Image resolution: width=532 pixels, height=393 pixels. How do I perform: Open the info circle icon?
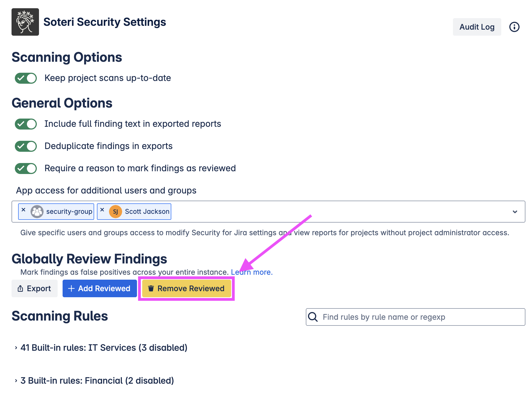[514, 27]
